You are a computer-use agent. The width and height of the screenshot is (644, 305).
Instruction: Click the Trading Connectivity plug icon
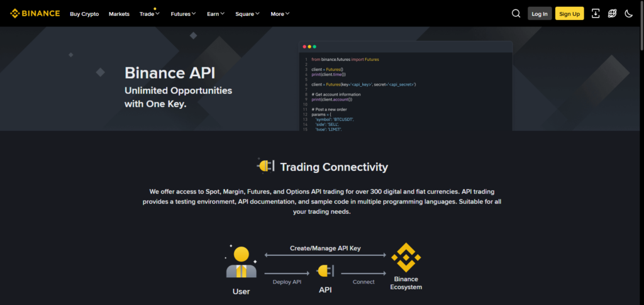265,166
